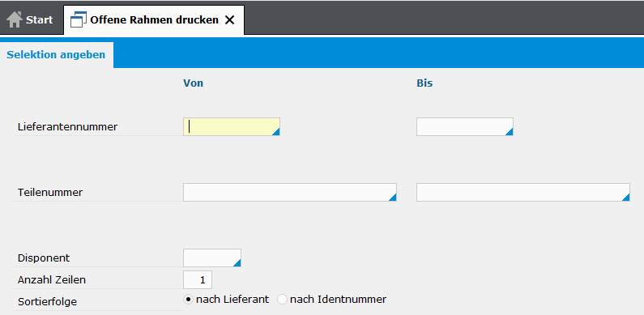Open lookup triangle in Lieferantennummer Von field
The image size is (644, 315).
pos(276,131)
